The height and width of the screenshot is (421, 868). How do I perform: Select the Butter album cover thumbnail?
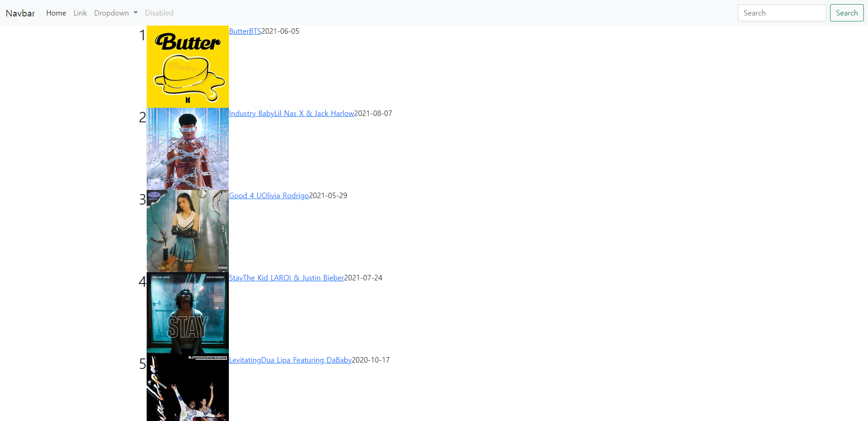point(188,67)
